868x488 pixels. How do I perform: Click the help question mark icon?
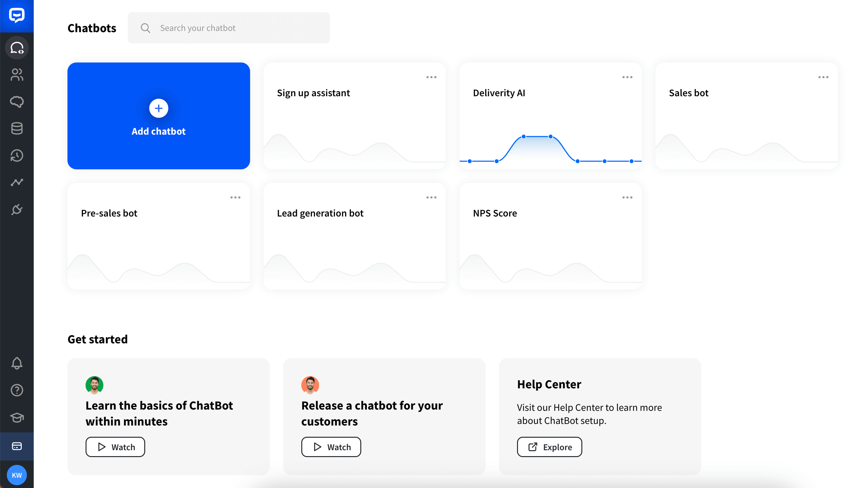point(16,390)
